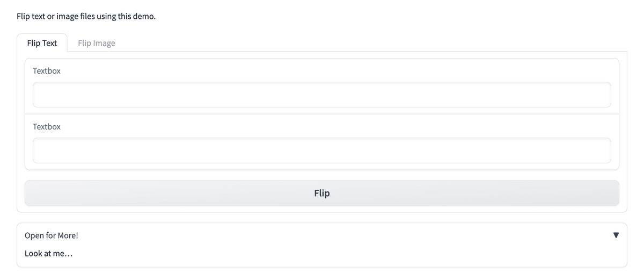Place cursor in the first text input
The height and width of the screenshot is (279, 644).
click(x=321, y=95)
